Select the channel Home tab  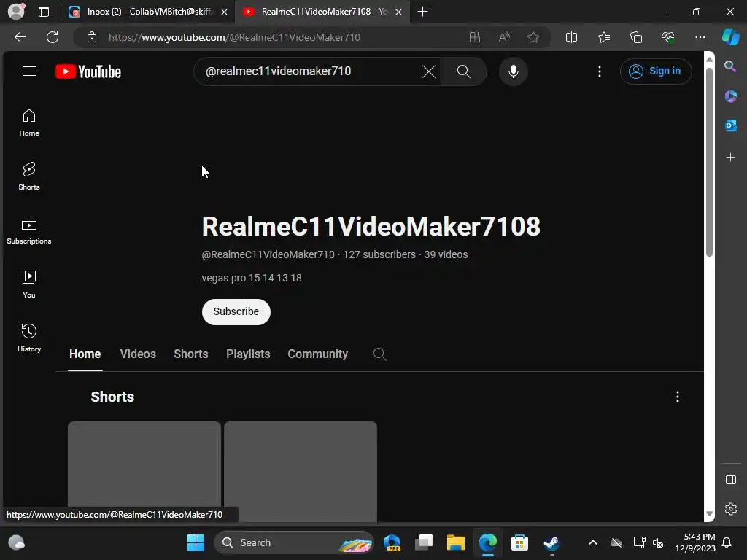tap(85, 354)
